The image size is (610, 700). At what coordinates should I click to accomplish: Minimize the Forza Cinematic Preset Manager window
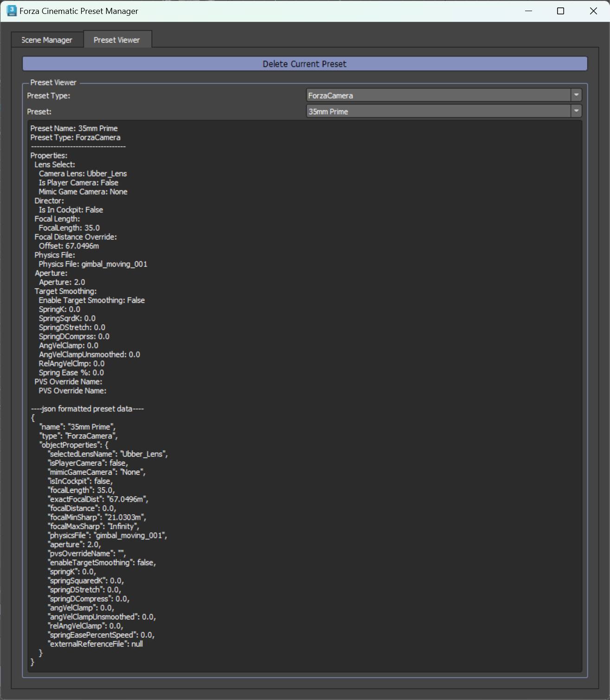(528, 11)
